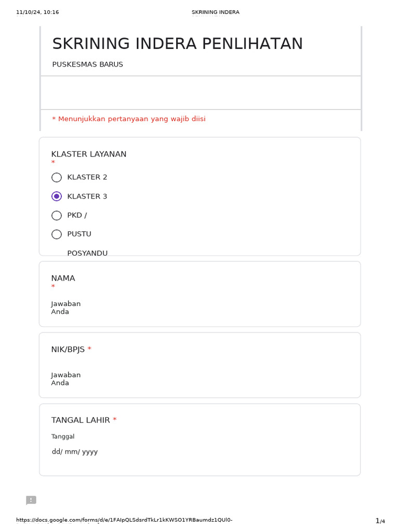
Task: Open the docs.google.com forms link
Action: [x=124, y=520]
